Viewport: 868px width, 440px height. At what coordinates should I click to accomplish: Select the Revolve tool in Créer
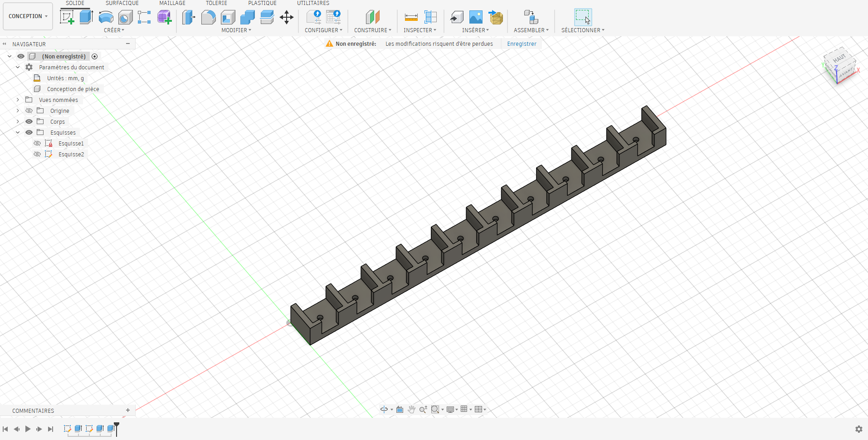click(x=106, y=17)
